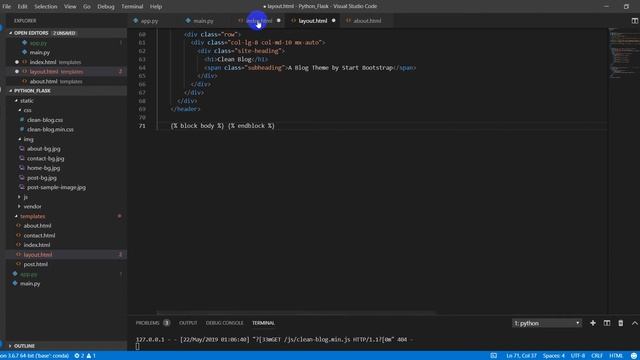Select the Terminal panel tab
The width and height of the screenshot is (640, 360).
point(263,323)
